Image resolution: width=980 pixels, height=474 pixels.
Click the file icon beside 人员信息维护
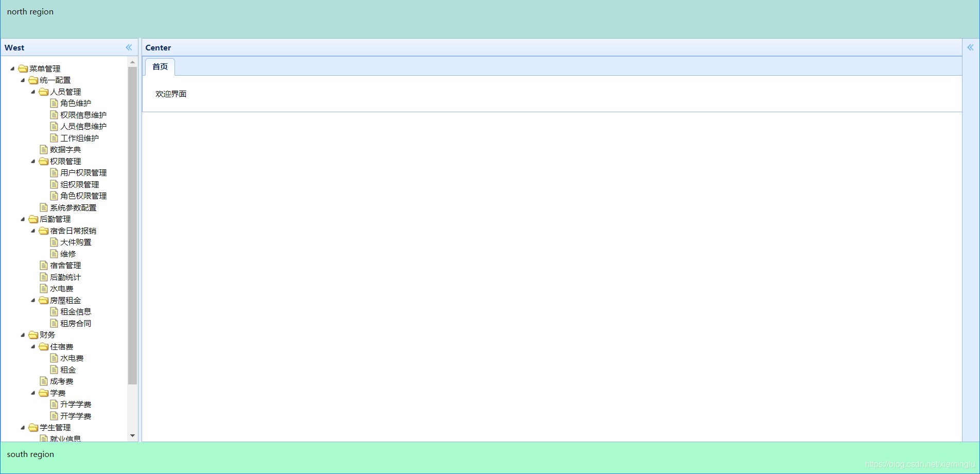(x=54, y=126)
